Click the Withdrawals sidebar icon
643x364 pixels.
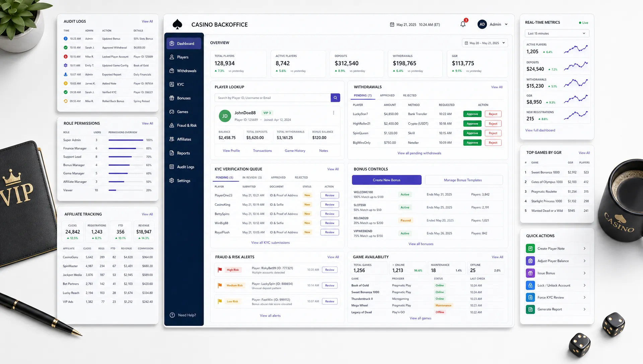point(172,71)
